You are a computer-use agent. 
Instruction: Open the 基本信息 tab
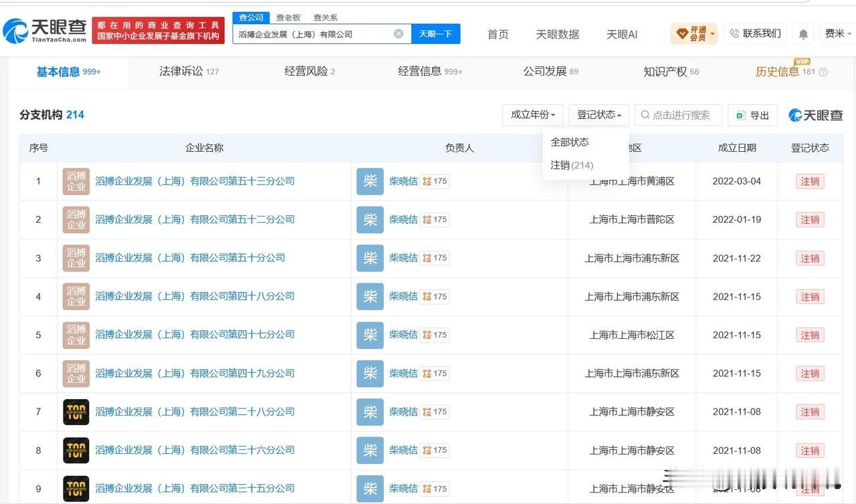(68, 72)
